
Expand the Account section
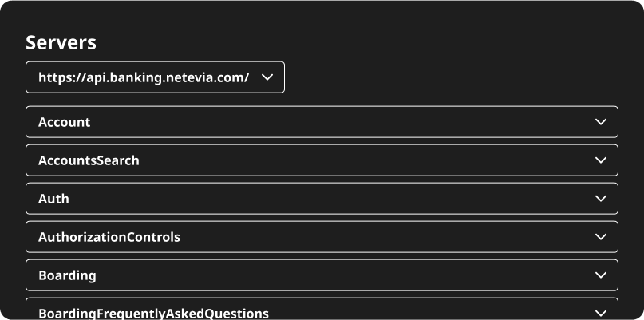pos(322,122)
